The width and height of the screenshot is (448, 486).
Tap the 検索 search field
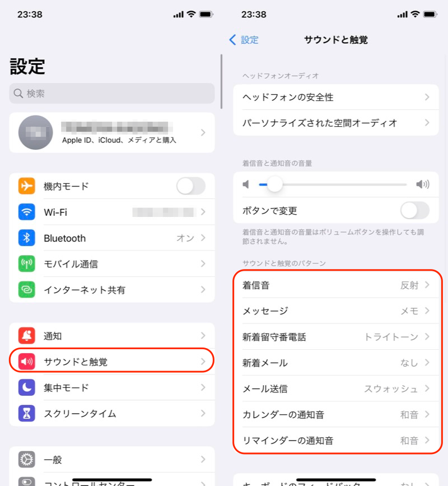112,93
